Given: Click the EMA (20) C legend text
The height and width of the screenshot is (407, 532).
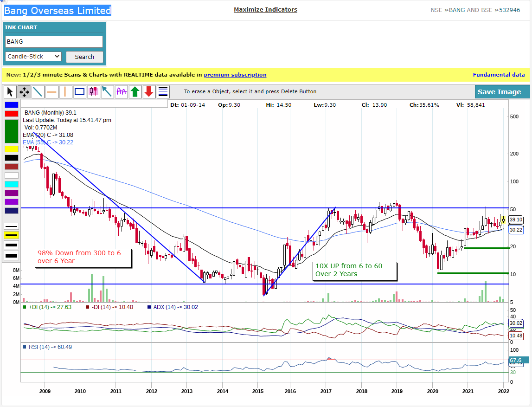Looking at the screenshot, I should click(x=48, y=135).
